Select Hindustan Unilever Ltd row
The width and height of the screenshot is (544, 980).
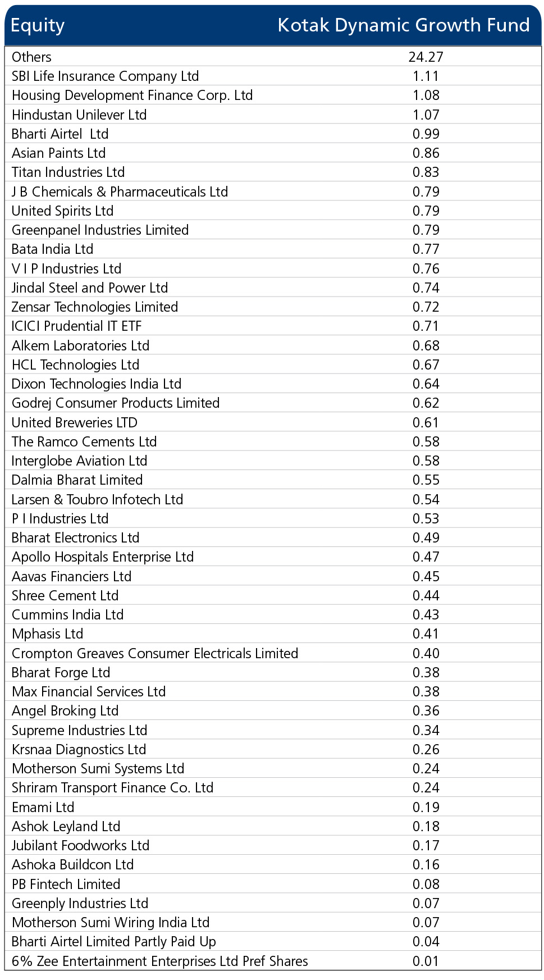pyautogui.click(x=273, y=115)
